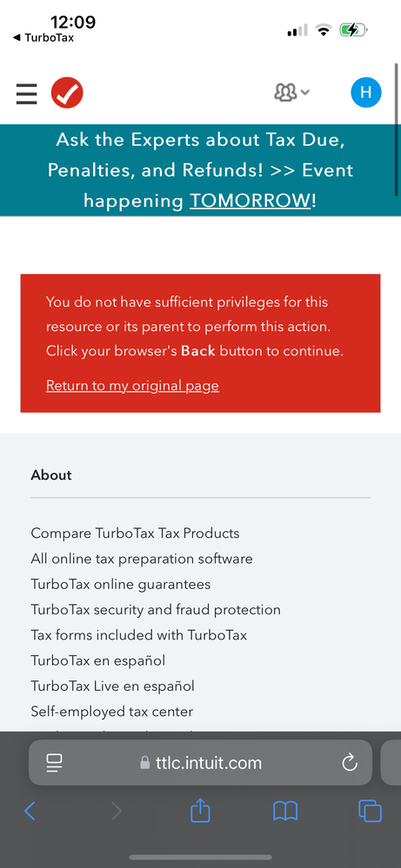
Task: Click Return to my original page
Action: coord(132,385)
